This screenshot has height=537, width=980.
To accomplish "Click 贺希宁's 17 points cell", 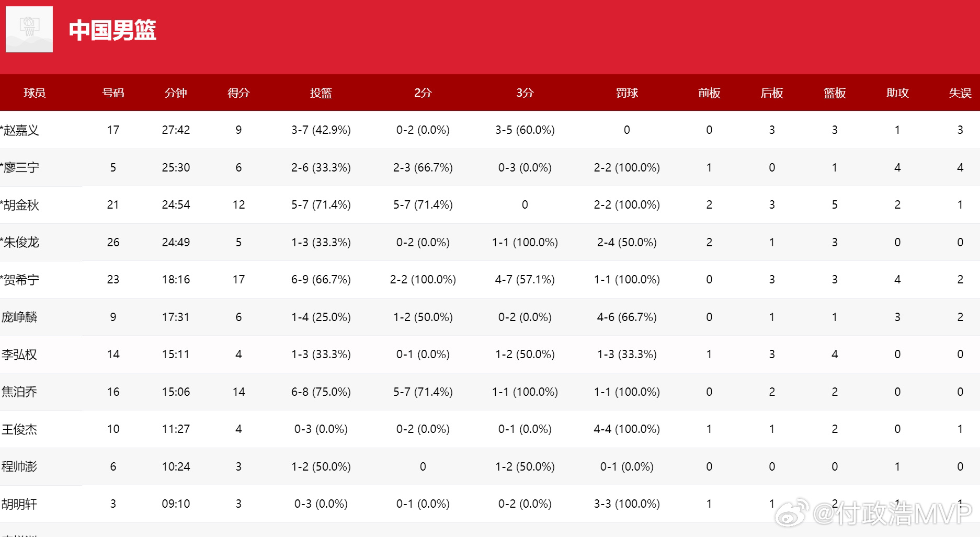I will pos(238,280).
